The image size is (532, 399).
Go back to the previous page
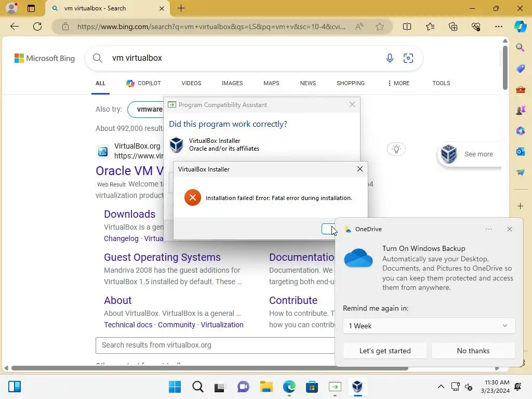(14, 26)
